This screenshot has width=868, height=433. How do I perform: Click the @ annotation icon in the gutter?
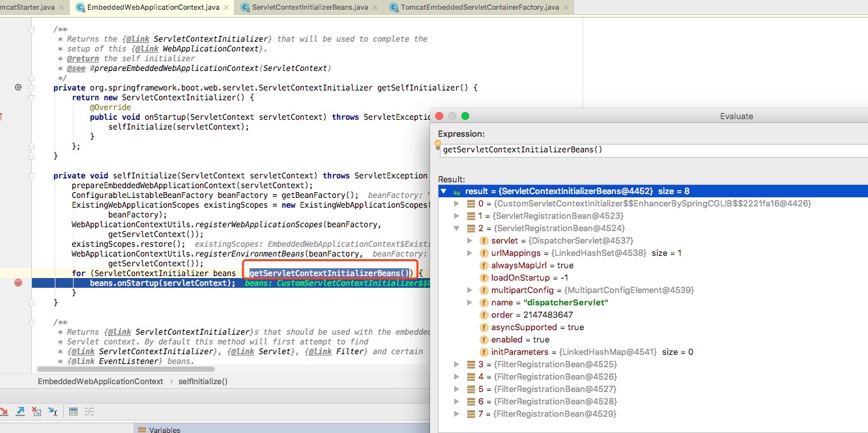[18, 86]
